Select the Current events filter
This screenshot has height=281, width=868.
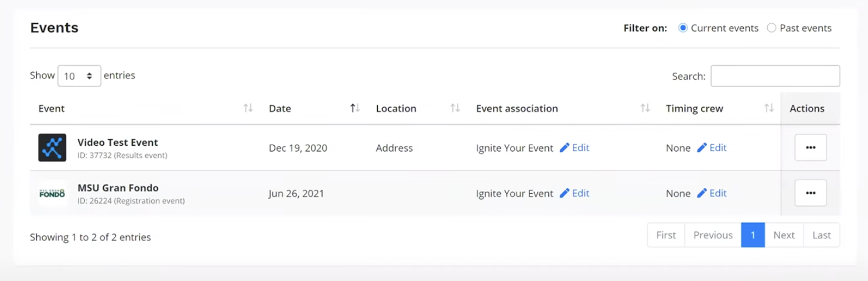(x=683, y=28)
